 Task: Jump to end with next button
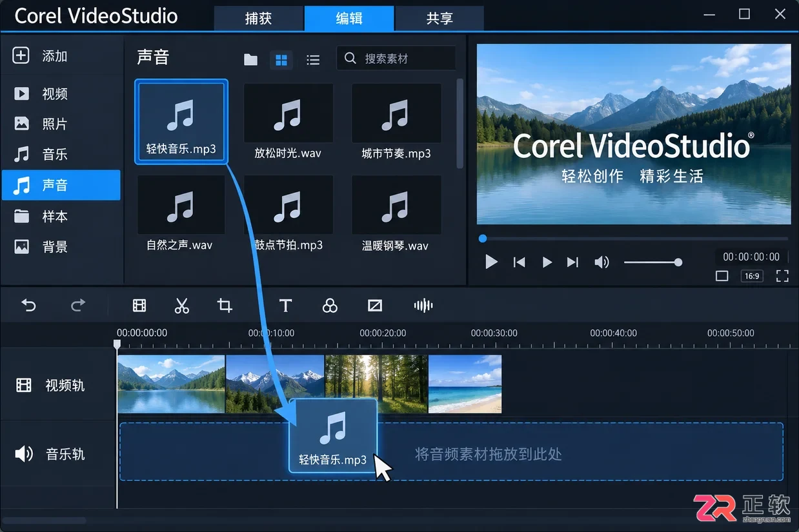click(572, 262)
